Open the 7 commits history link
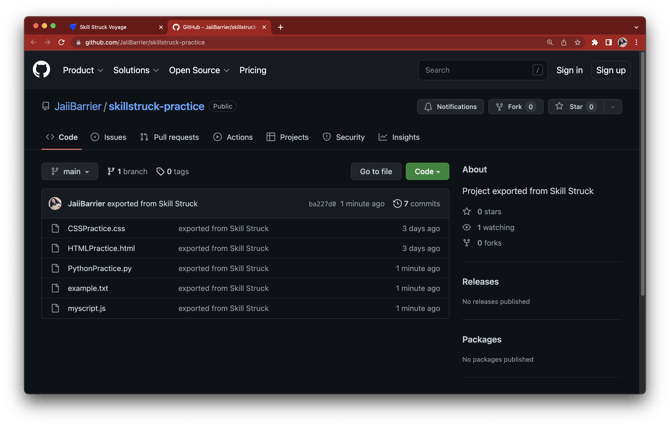This screenshot has height=426, width=670. click(x=417, y=203)
